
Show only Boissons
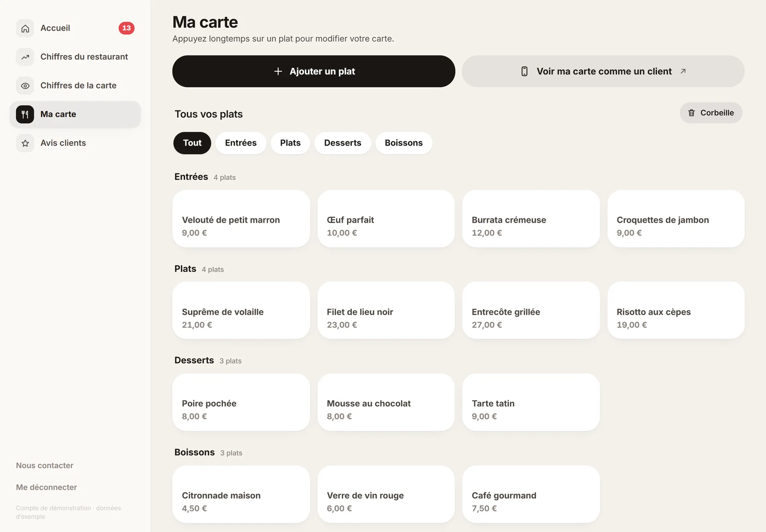click(x=404, y=143)
